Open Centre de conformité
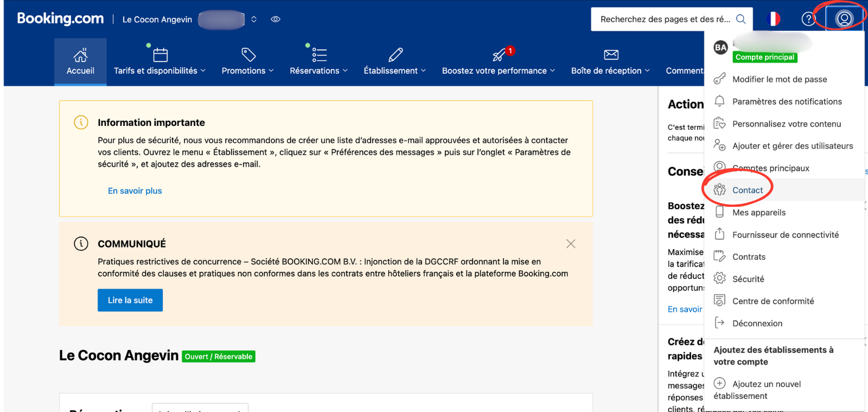Viewport: 868px width, 412px height. click(x=773, y=301)
